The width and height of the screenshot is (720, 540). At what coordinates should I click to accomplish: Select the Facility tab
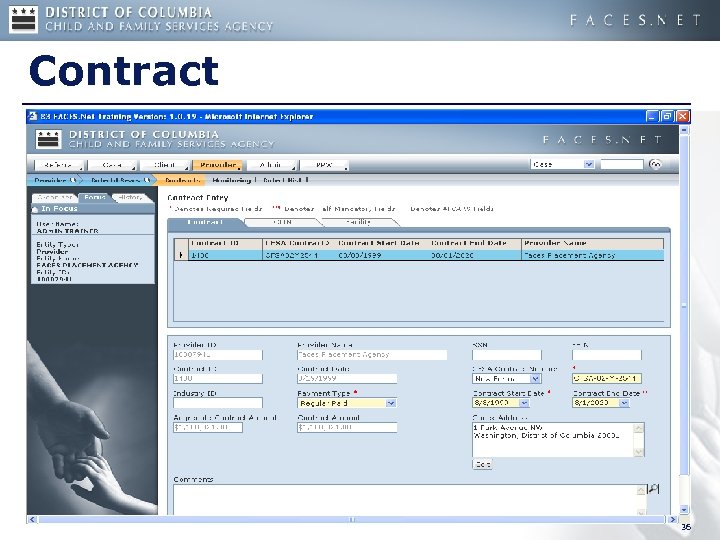pyautogui.click(x=359, y=222)
